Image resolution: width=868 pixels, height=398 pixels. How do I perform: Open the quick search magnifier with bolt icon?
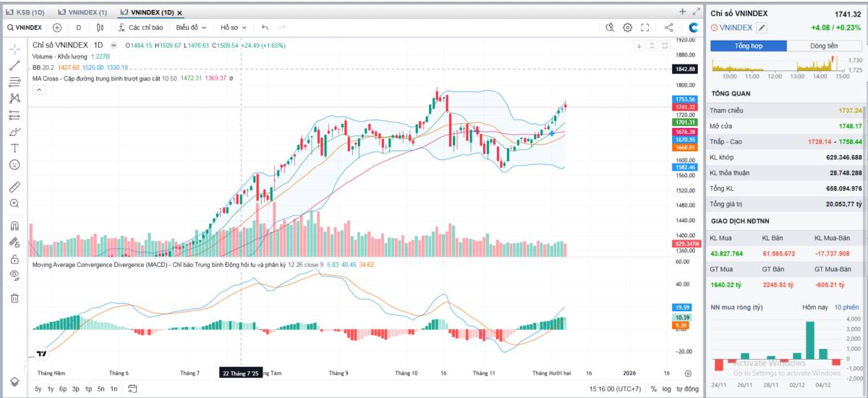click(x=610, y=27)
